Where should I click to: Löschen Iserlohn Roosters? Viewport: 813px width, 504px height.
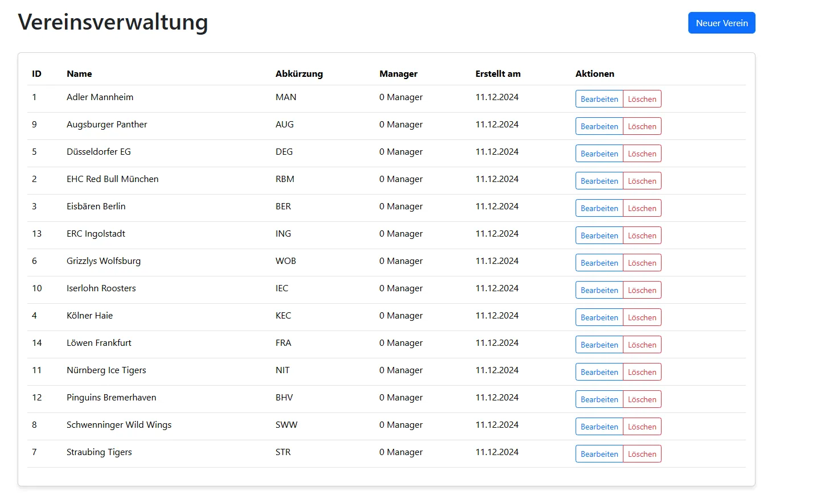click(642, 290)
